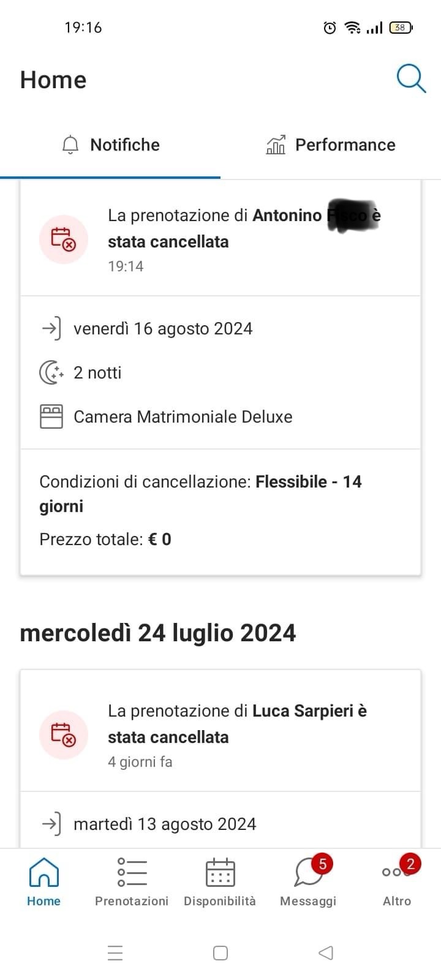Image resolution: width=441 pixels, height=980 pixels.
Task: Open Luca Sarpieri cancelled booking notification
Action: 237,723
